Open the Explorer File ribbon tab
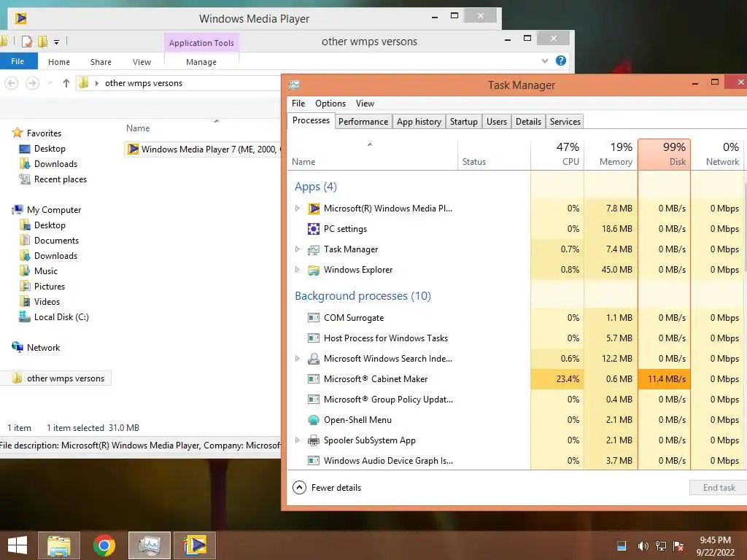The height and width of the screenshot is (560, 747). click(x=18, y=61)
